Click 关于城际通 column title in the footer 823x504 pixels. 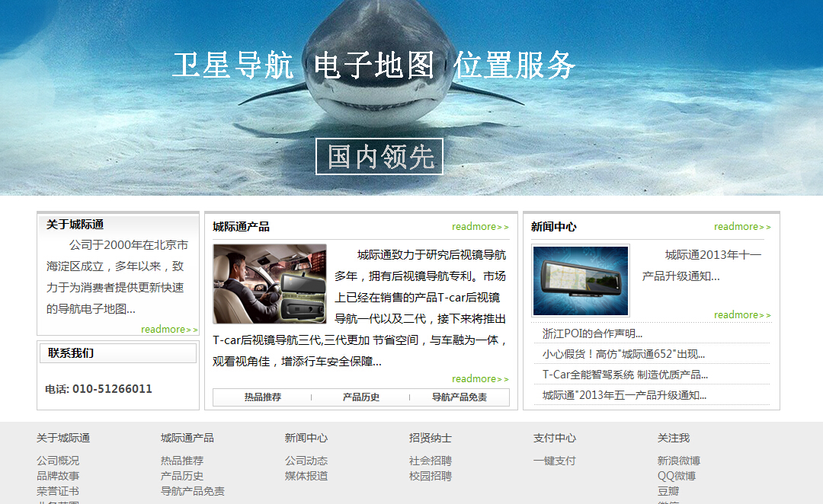point(63,438)
